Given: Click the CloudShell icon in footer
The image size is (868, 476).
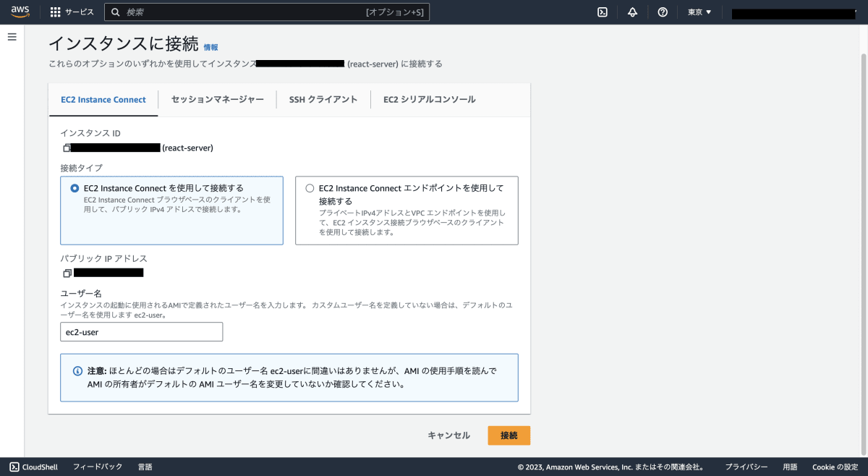Looking at the screenshot, I should 14,467.
